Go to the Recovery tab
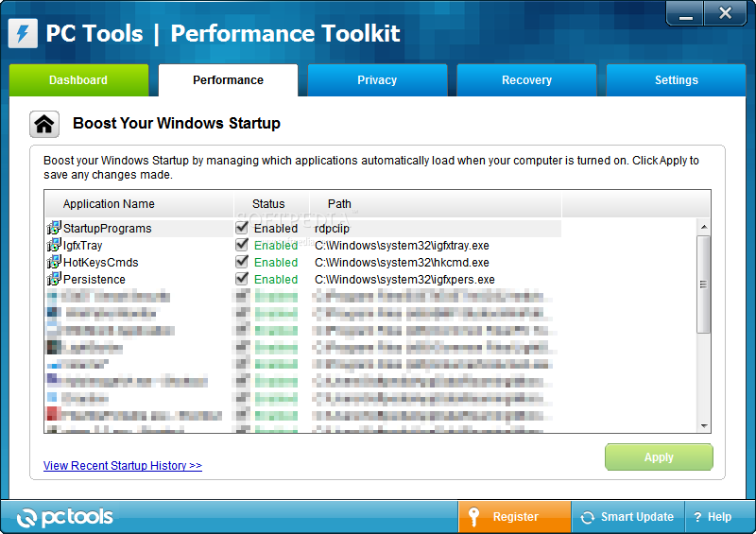 point(526,80)
